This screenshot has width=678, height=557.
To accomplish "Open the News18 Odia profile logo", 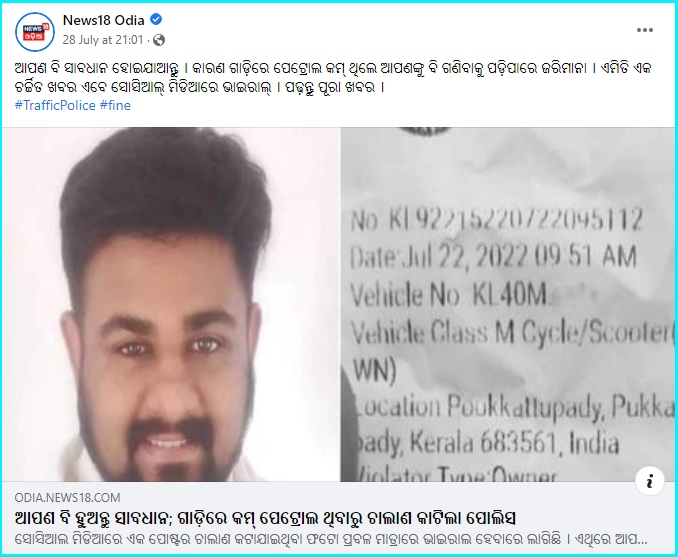I will tap(35, 32).
